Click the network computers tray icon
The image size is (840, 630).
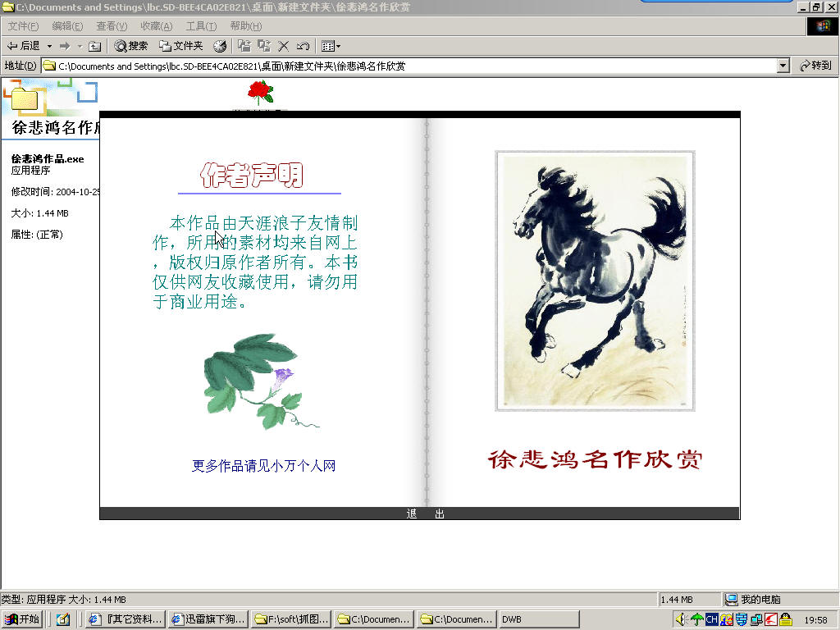[756, 620]
